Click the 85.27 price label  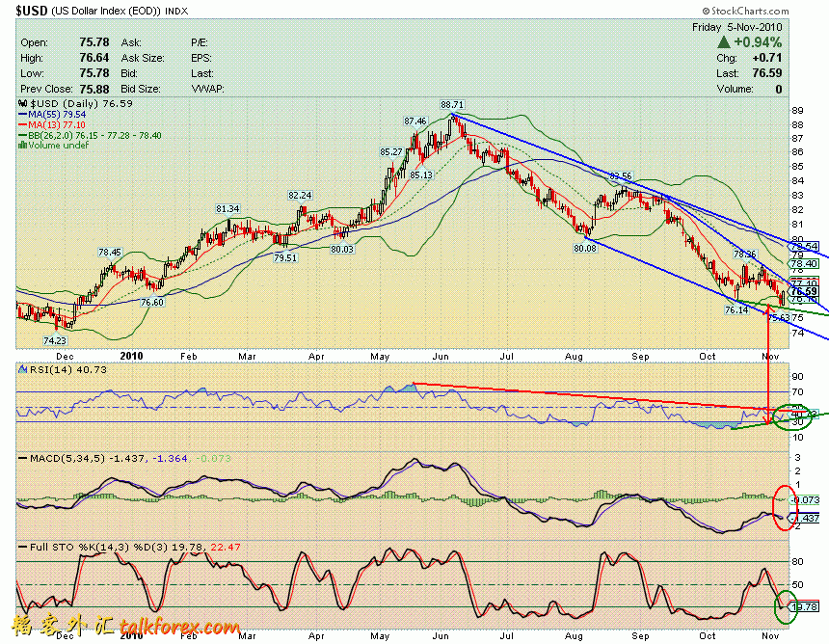coord(391,152)
